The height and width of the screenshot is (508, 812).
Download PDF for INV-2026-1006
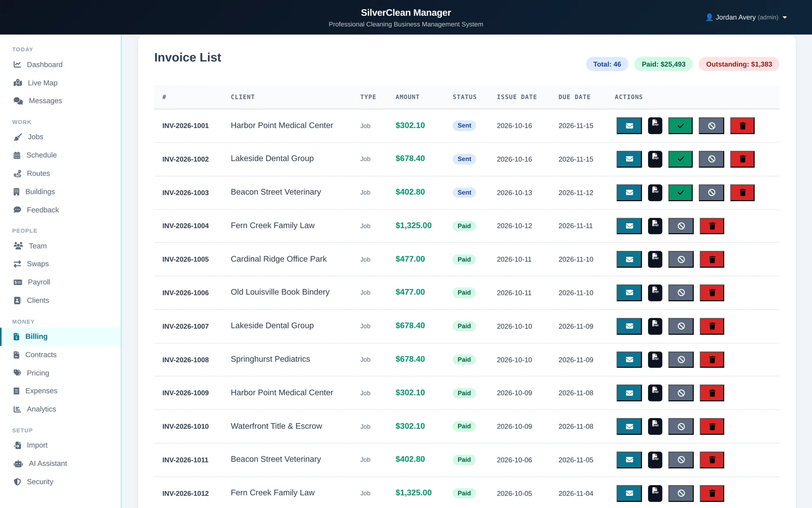point(655,293)
